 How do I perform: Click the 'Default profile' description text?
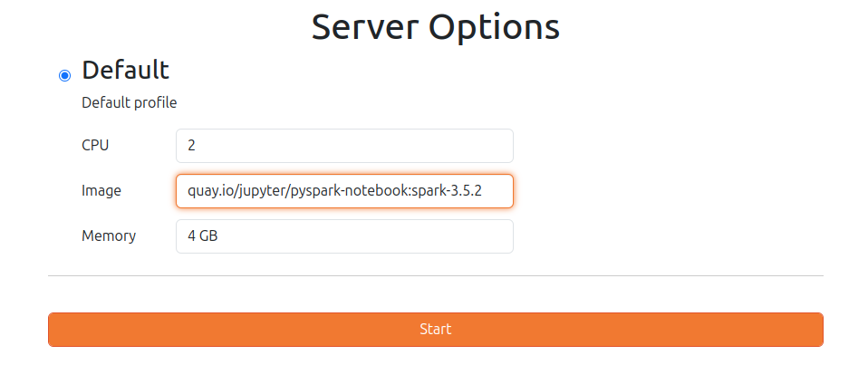[x=129, y=102]
